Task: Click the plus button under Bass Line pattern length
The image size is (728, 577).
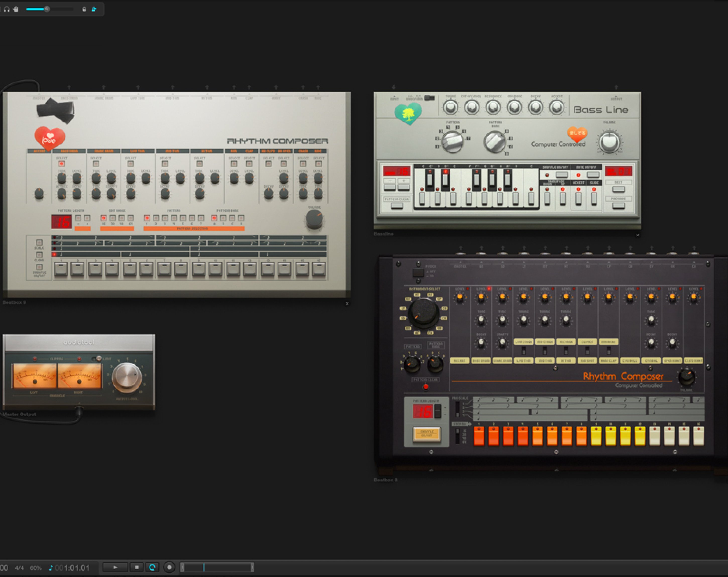Action: coord(403,187)
